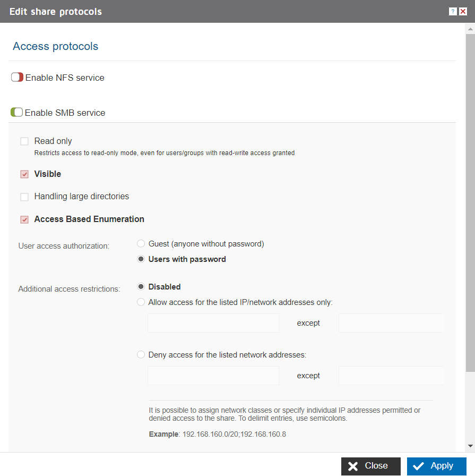Select Users with password radio button
This screenshot has height=476, width=475.
coord(141,259)
